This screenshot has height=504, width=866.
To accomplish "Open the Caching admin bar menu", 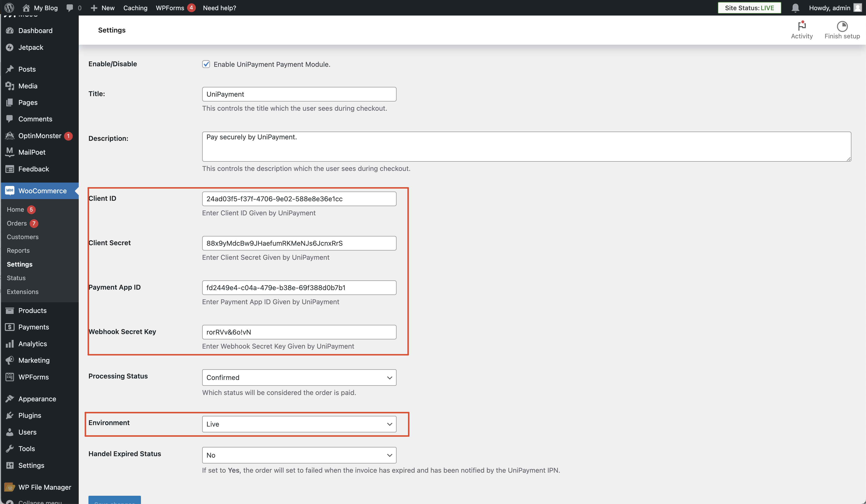I will pos(135,8).
